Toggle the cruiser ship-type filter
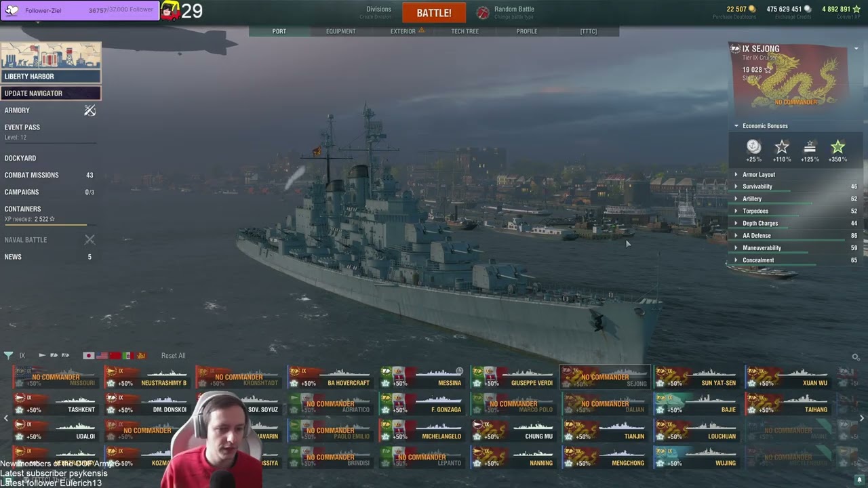The width and height of the screenshot is (868, 488). pos(54,356)
